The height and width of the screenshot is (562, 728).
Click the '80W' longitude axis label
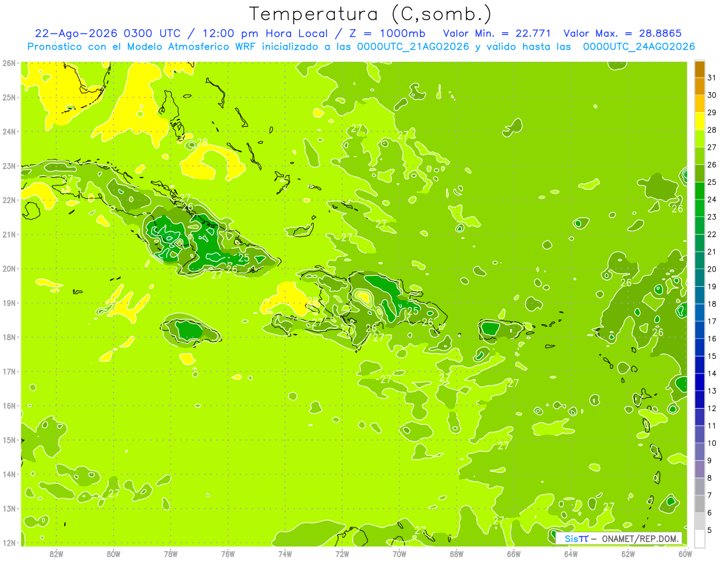113,554
